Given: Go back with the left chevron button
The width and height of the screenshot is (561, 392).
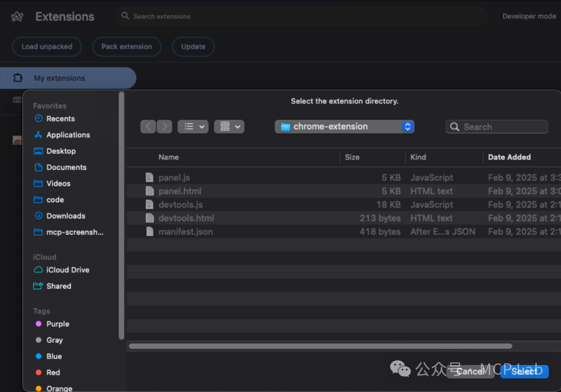Looking at the screenshot, I should tap(148, 127).
